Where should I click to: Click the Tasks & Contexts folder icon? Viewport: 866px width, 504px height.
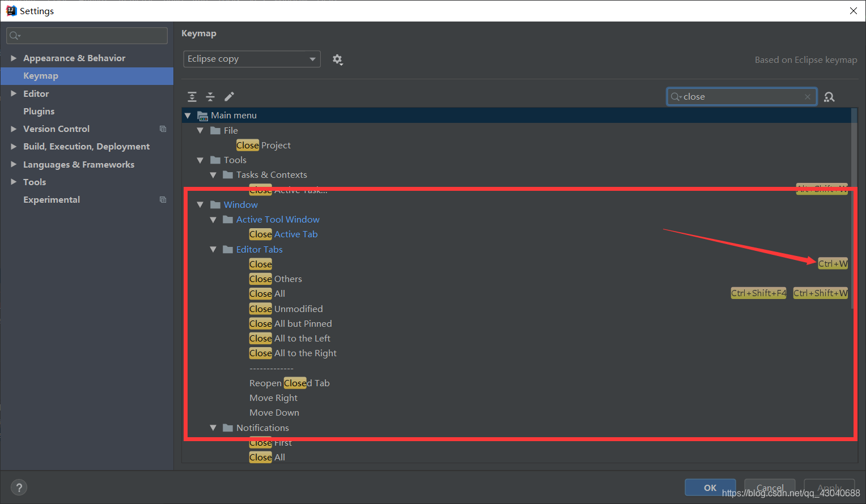[x=228, y=175]
